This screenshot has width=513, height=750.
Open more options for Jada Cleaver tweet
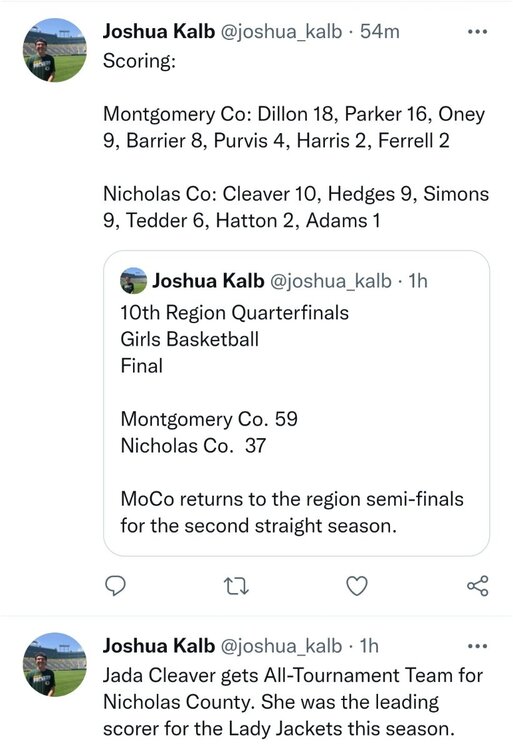click(x=477, y=646)
